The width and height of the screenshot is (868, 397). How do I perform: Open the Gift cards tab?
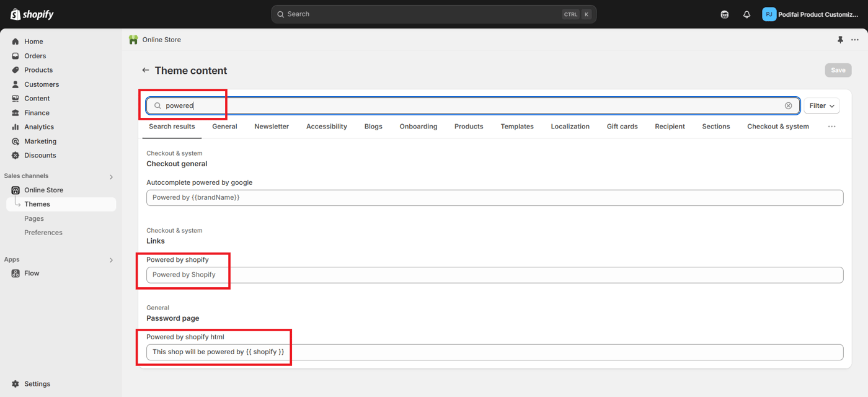(x=622, y=127)
